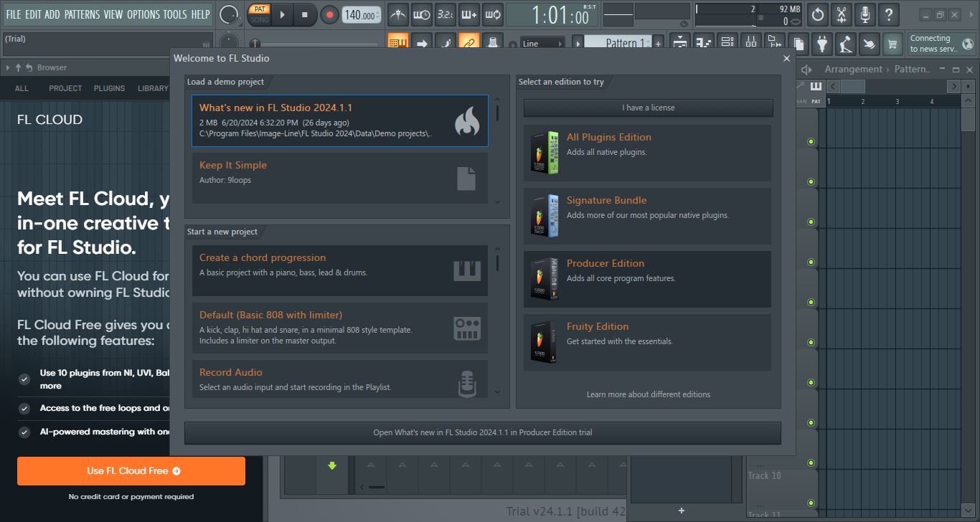Click I have a license button
The image size is (980, 522).
649,108
